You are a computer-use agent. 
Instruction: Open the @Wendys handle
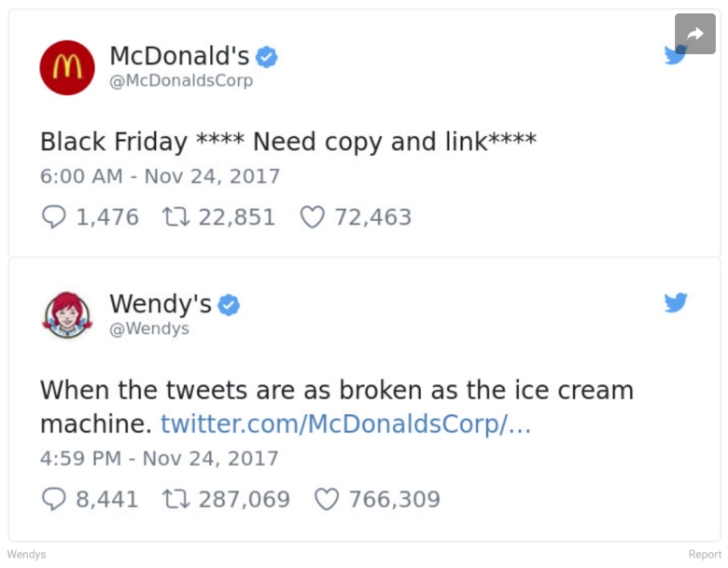(149, 328)
